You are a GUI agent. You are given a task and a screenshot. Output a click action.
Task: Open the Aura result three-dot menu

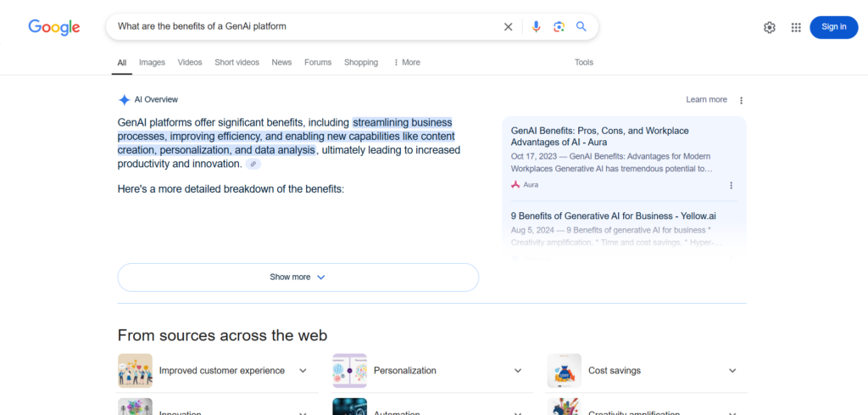[732, 185]
